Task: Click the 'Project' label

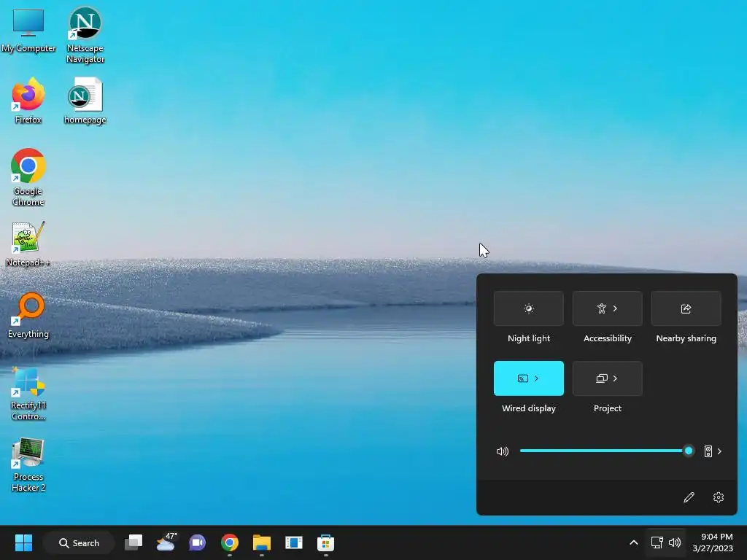Action: coord(608,408)
